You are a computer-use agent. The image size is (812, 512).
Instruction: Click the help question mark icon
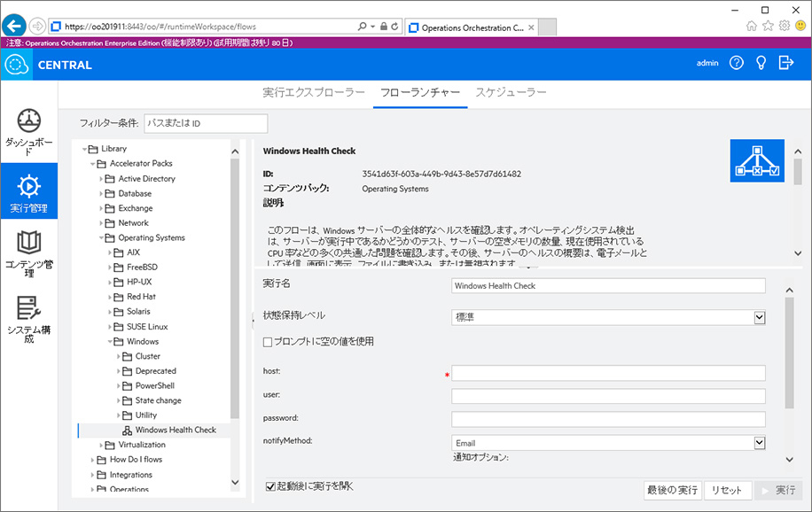(737, 63)
